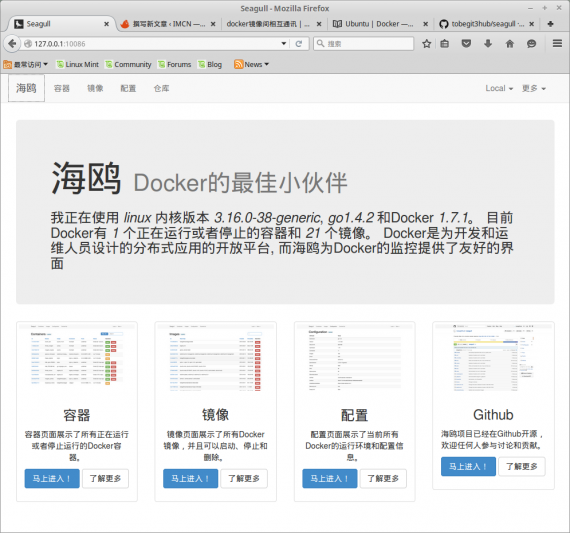Open the News bookmark folder dropdown
The width and height of the screenshot is (570, 533).
click(x=252, y=64)
